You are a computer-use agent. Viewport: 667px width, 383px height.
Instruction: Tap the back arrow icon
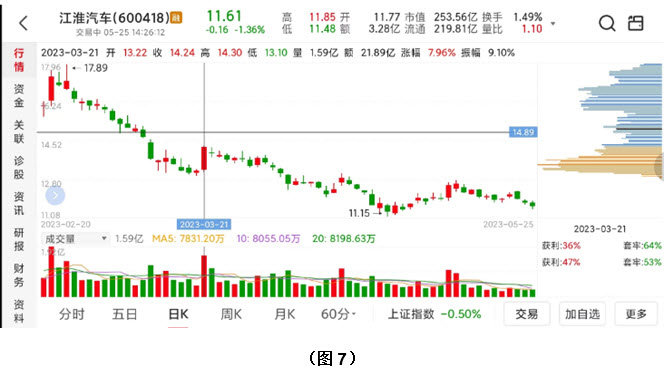(x=23, y=23)
